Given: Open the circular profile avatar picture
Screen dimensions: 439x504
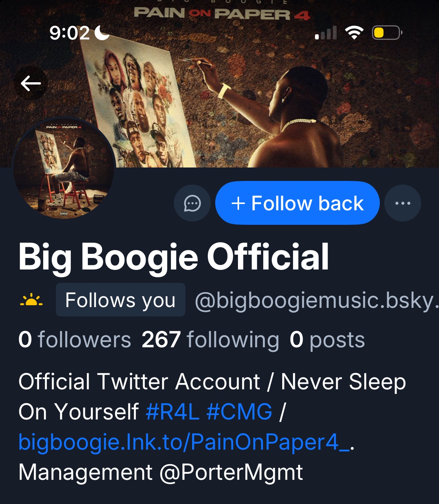Looking at the screenshot, I should click(x=64, y=168).
